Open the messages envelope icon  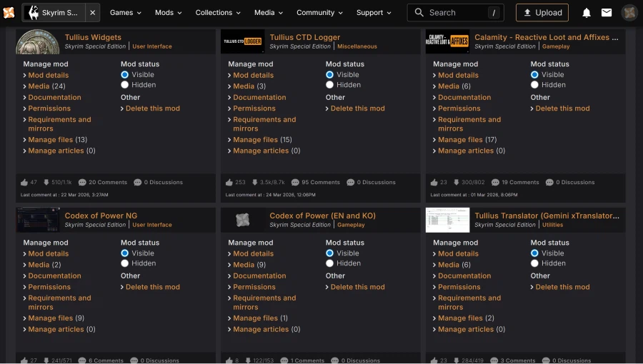[x=607, y=12]
